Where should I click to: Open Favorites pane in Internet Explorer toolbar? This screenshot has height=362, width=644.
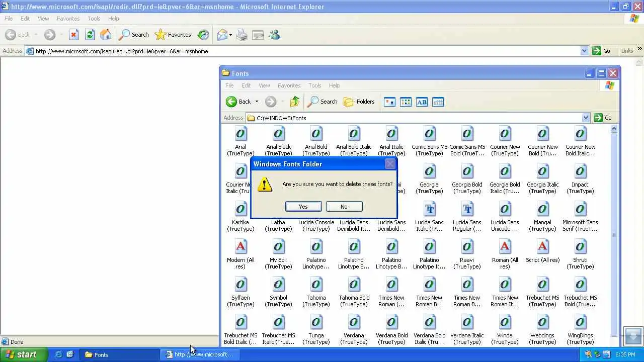click(x=173, y=35)
